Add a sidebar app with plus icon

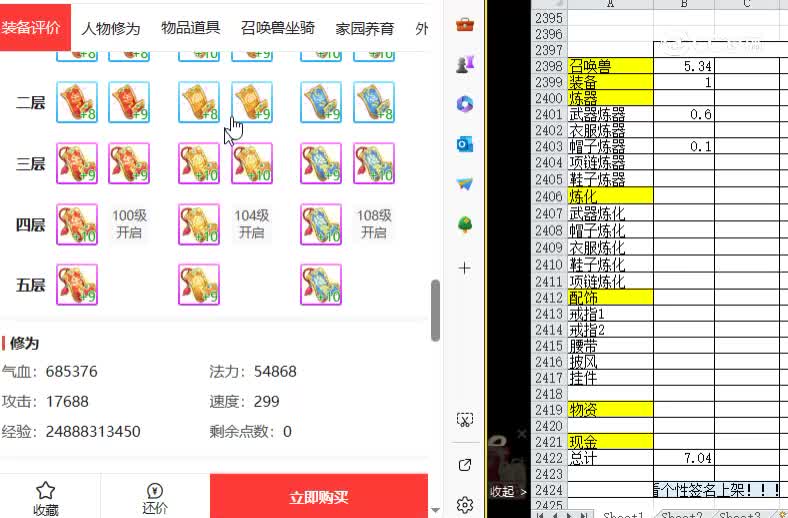tap(465, 268)
